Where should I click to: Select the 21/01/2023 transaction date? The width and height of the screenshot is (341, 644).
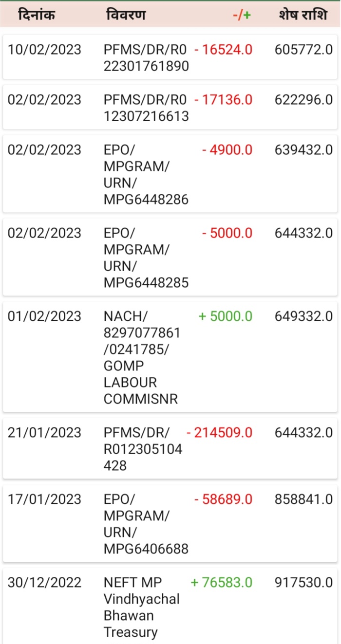pos(44,432)
